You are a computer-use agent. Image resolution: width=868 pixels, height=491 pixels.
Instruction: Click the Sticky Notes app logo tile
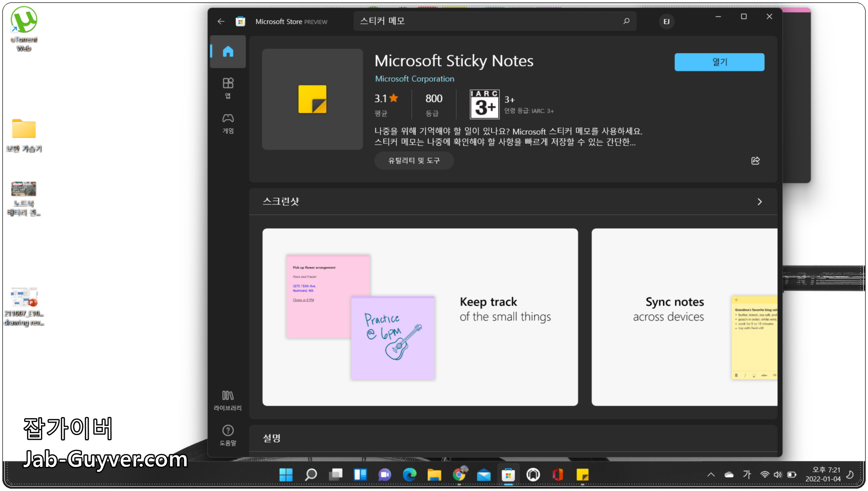[312, 99]
